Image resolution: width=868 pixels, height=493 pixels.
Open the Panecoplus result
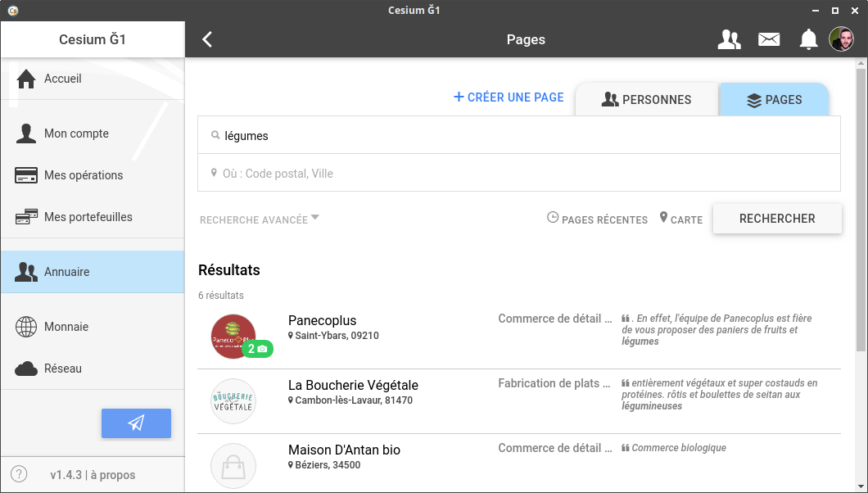coord(518,337)
